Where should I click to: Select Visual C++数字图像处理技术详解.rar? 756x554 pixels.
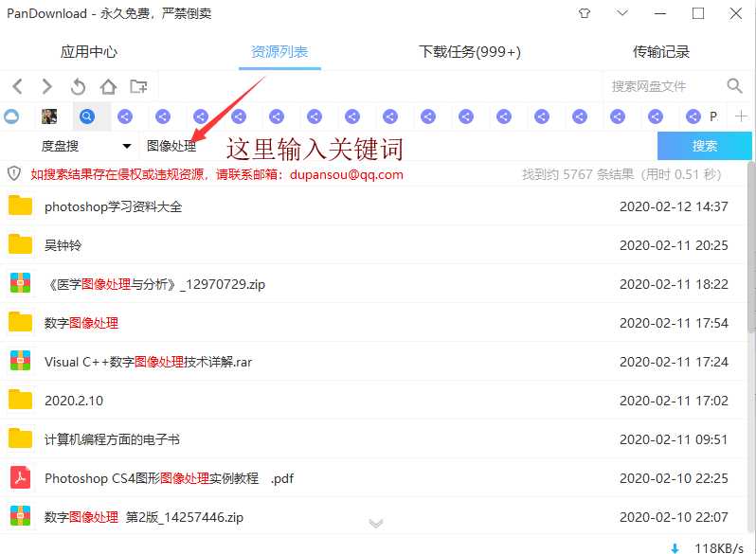(x=148, y=362)
